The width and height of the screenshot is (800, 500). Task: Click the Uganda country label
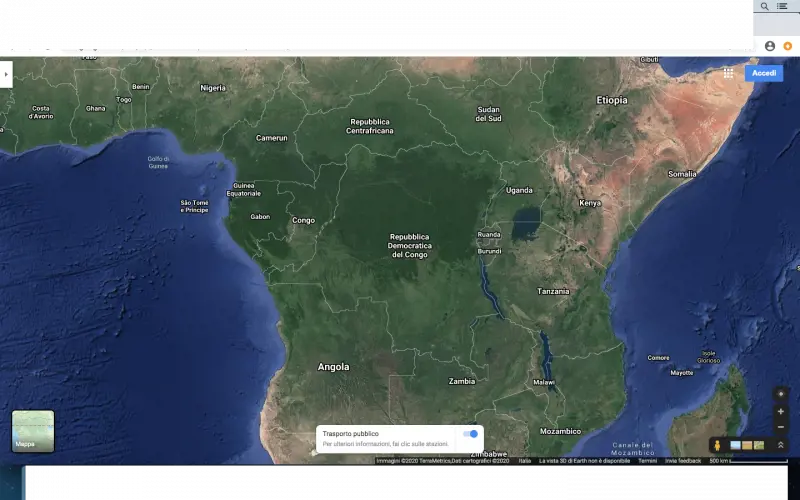[x=519, y=190]
